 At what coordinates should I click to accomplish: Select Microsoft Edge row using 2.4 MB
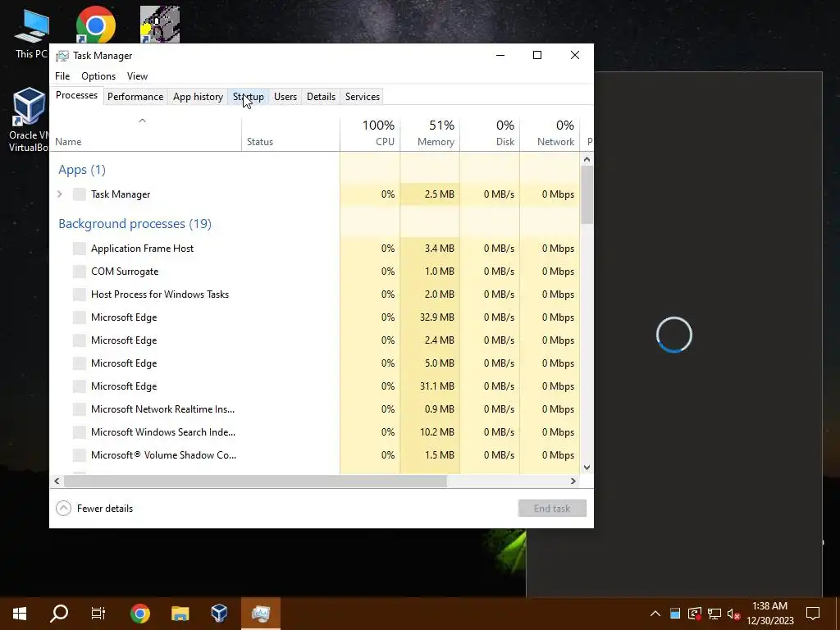tap(315, 340)
